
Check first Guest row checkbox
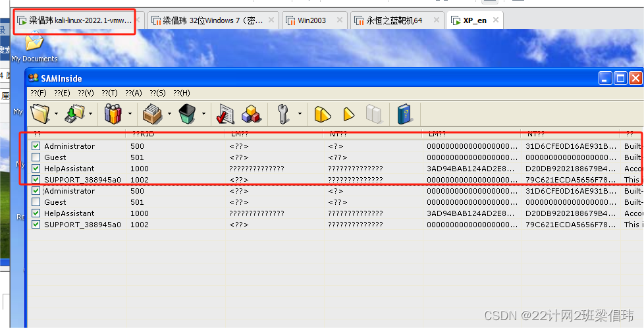pos(36,157)
